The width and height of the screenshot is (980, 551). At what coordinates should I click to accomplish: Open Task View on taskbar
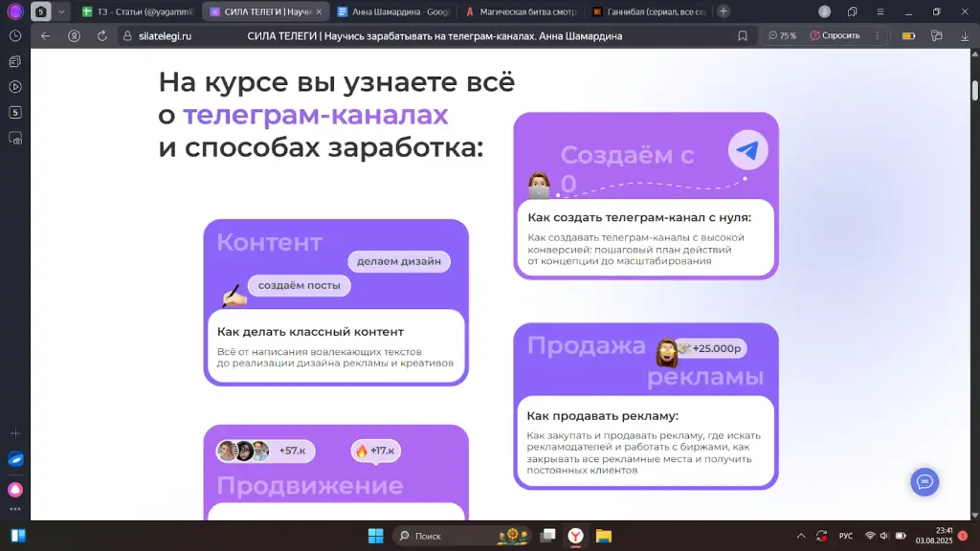tap(548, 536)
